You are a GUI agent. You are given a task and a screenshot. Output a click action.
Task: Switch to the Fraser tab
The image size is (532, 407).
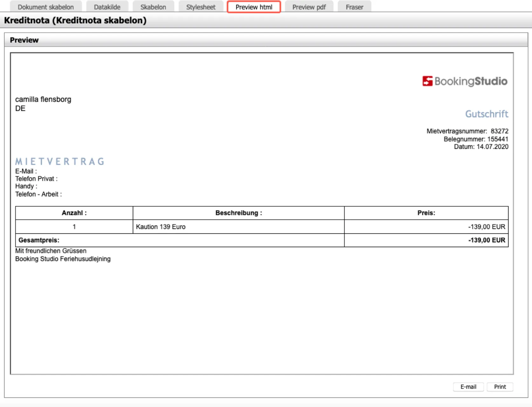point(354,7)
